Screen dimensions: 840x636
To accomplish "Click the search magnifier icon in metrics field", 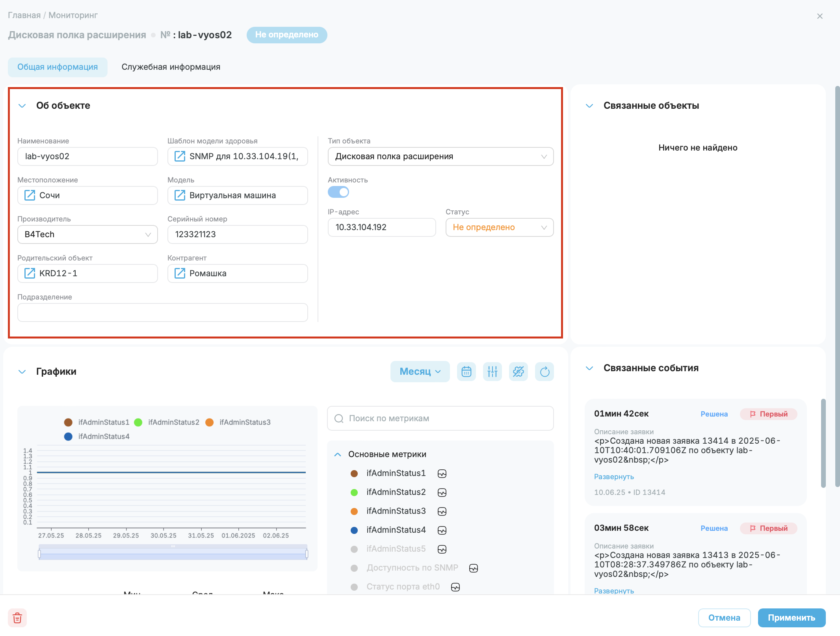I will coord(339,418).
